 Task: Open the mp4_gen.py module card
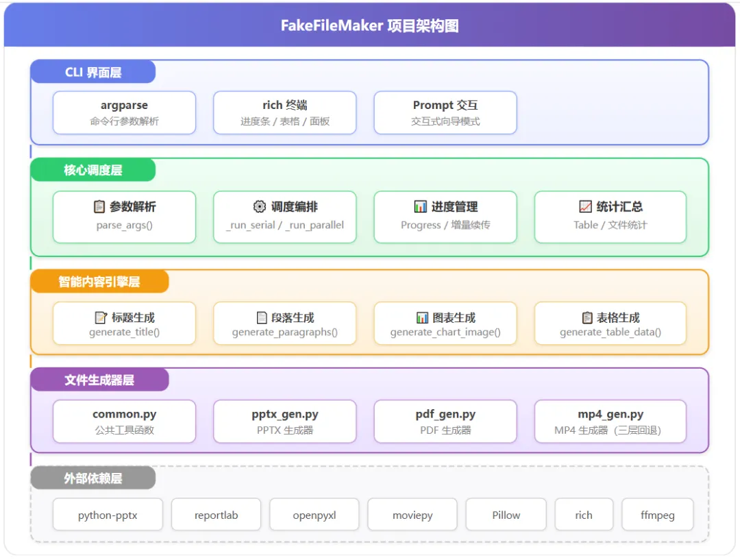tap(610, 422)
